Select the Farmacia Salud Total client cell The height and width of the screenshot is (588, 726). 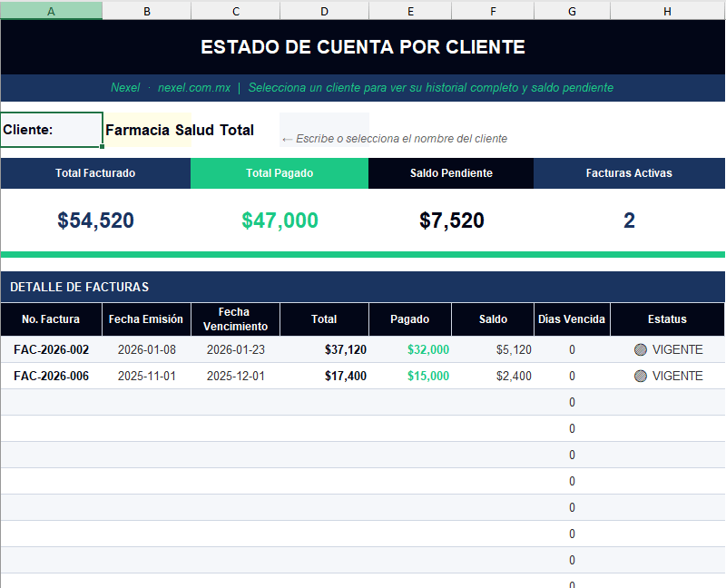(x=180, y=130)
